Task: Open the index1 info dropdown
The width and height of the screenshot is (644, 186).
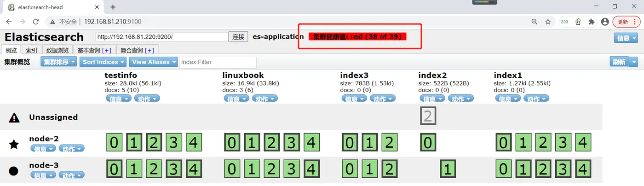Action: 507,99
